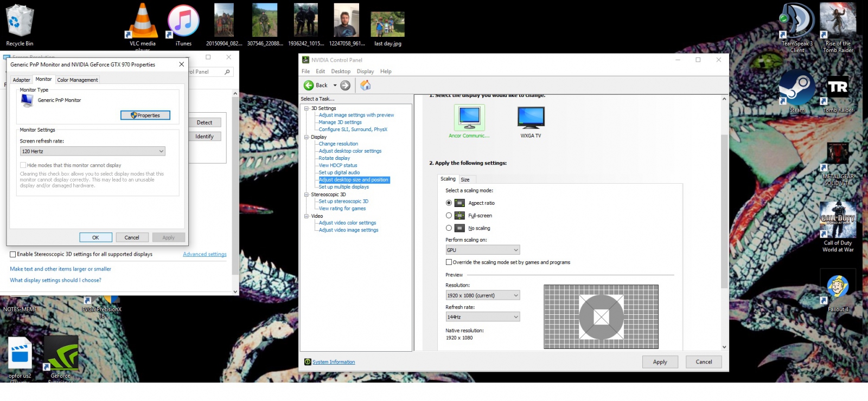The width and height of the screenshot is (868, 401).
Task: Click the green Back arrow icon
Action: pyautogui.click(x=309, y=86)
